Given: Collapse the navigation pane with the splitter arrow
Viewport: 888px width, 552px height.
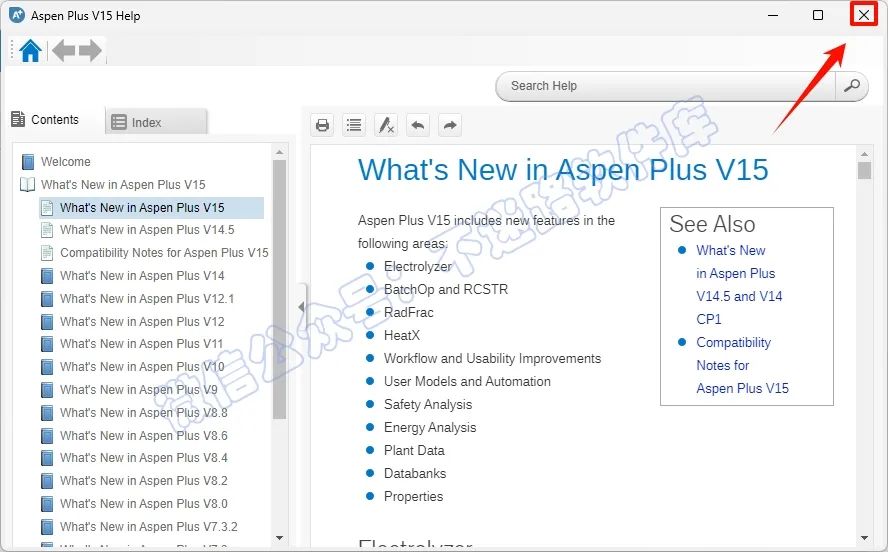Looking at the screenshot, I should [x=301, y=307].
